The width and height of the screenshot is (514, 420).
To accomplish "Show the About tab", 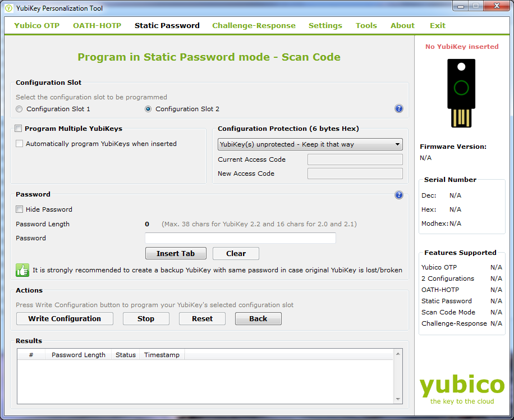I will [402, 26].
